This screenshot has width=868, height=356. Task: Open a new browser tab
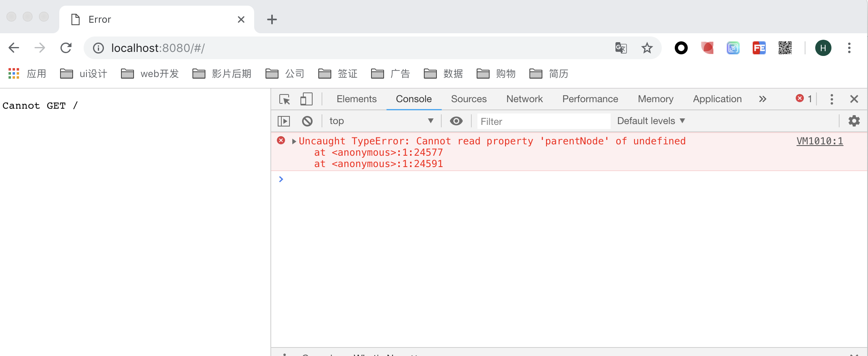click(272, 19)
